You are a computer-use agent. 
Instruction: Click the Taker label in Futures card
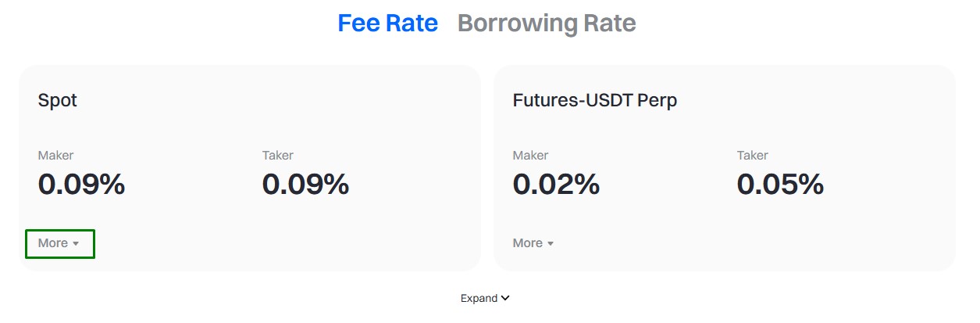(x=753, y=156)
